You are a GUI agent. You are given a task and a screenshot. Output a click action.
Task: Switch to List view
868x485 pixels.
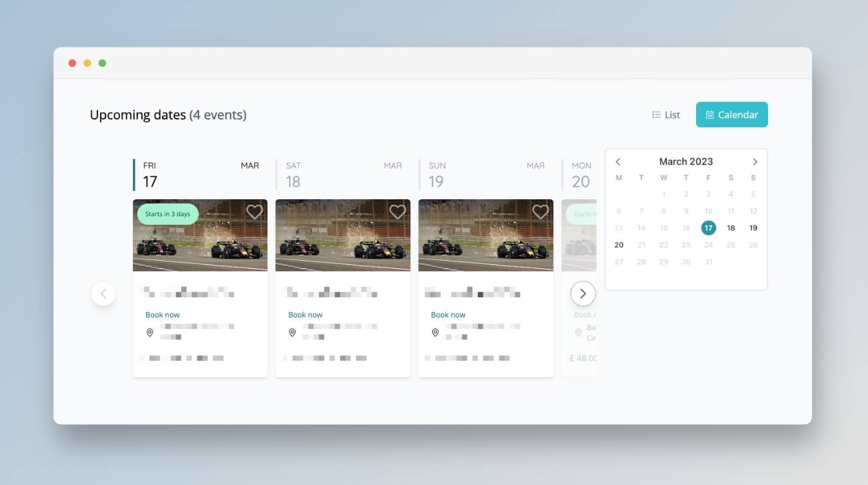666,115
